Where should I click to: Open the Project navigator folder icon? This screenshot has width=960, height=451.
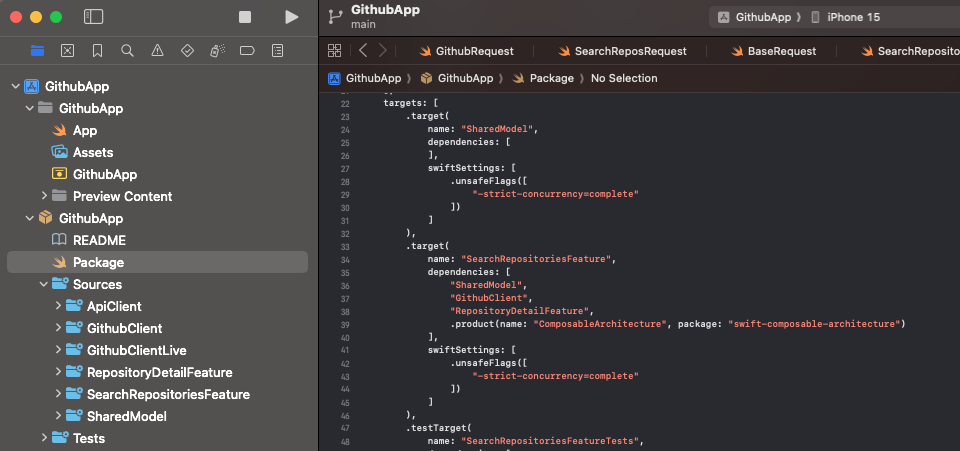37,51
